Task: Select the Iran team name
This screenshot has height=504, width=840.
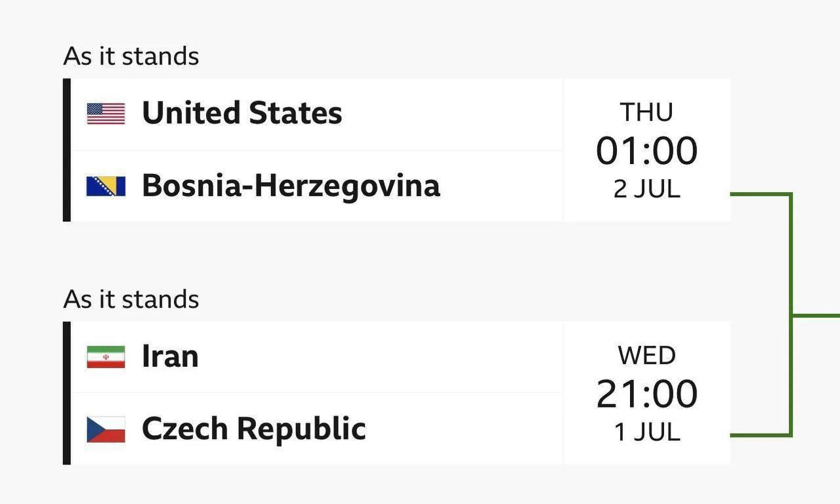Action: click(x=170, y=356)
